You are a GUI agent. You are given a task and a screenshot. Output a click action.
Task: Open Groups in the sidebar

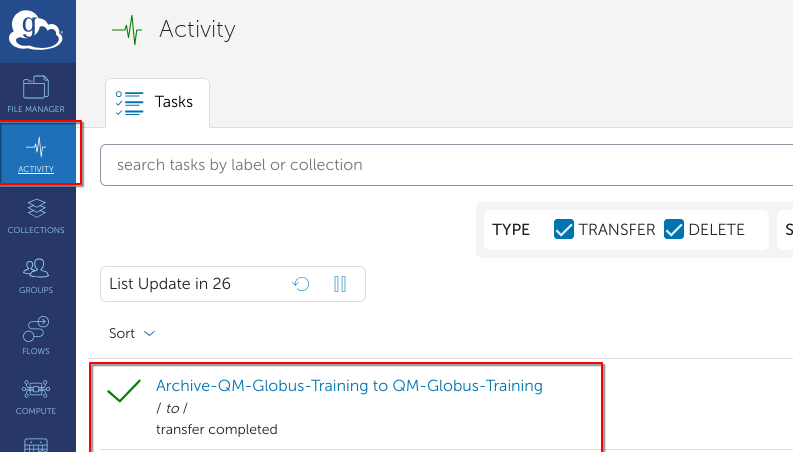pyautogui.click(x=37, y=275)
